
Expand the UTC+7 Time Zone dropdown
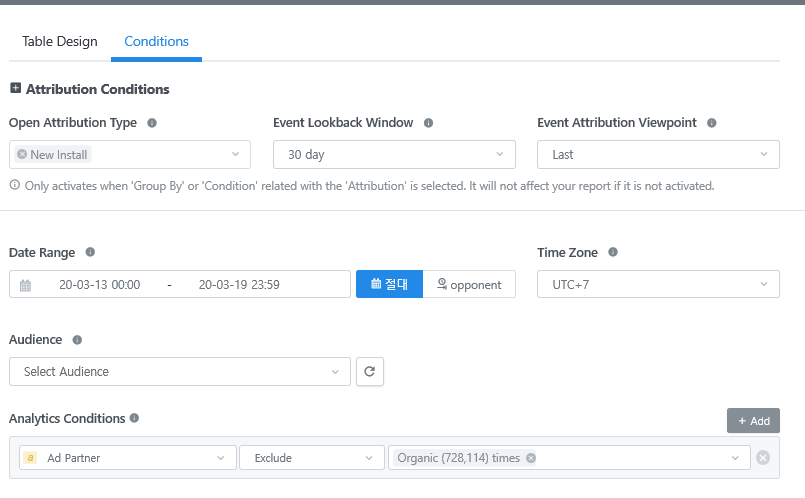click(x=658, y=285)
